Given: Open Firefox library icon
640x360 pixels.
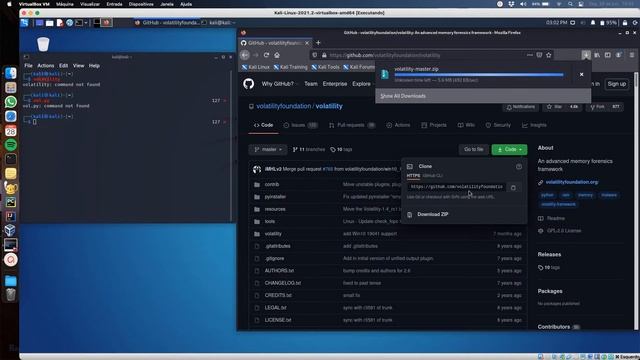Looking at the screenshot, I should tap(597, 55).
